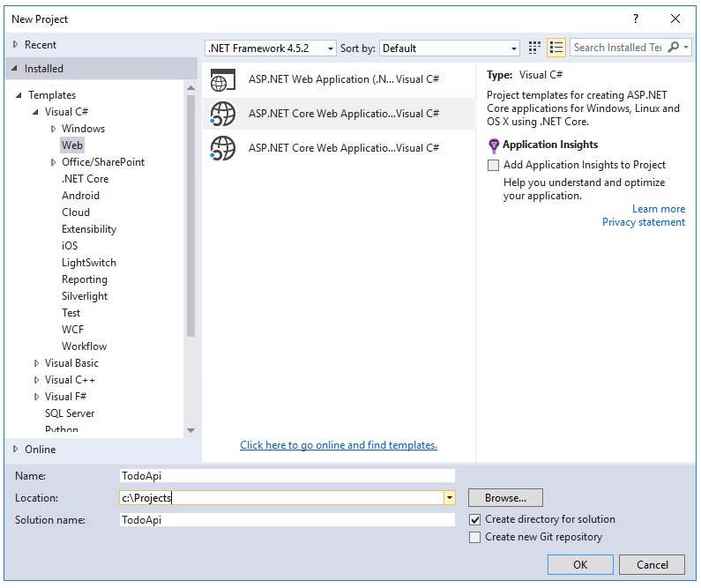This screenshot has width=701, height=588.
Task: Click the ASP.NET Web Application template icon
Action: tap(222, 79)
